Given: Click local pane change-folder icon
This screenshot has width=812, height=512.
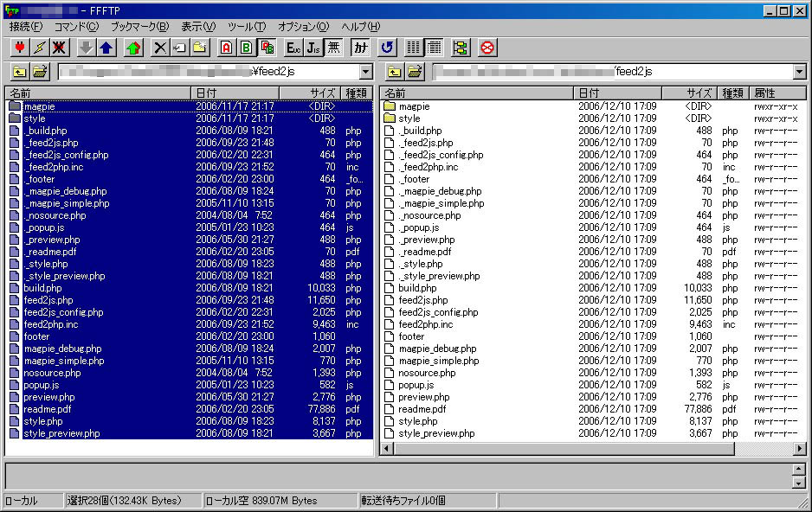Looking at the screenshot, I should click(40, 72).
